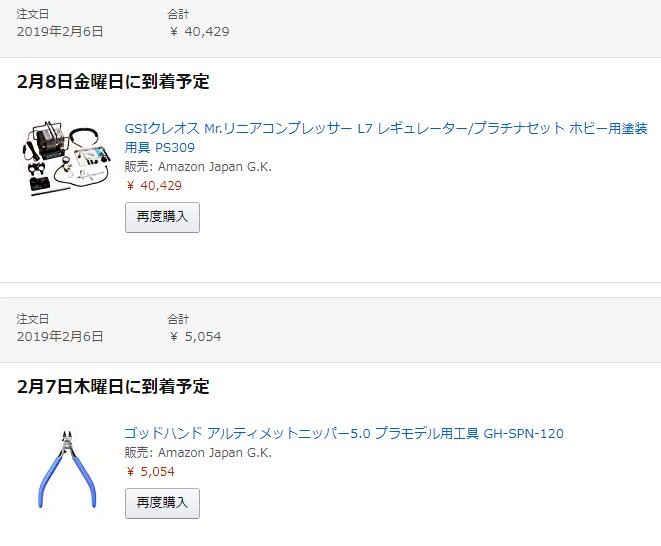Screen dimensions: 661x546
Task: Select the seller text under the compressor title
Action: coord(198,167)
